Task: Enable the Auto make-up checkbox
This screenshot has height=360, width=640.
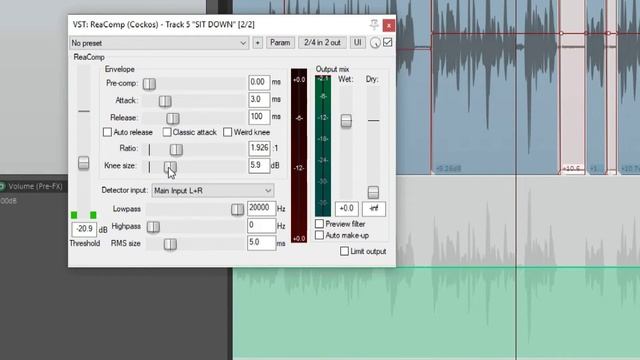Action: (x=320, y=235)
